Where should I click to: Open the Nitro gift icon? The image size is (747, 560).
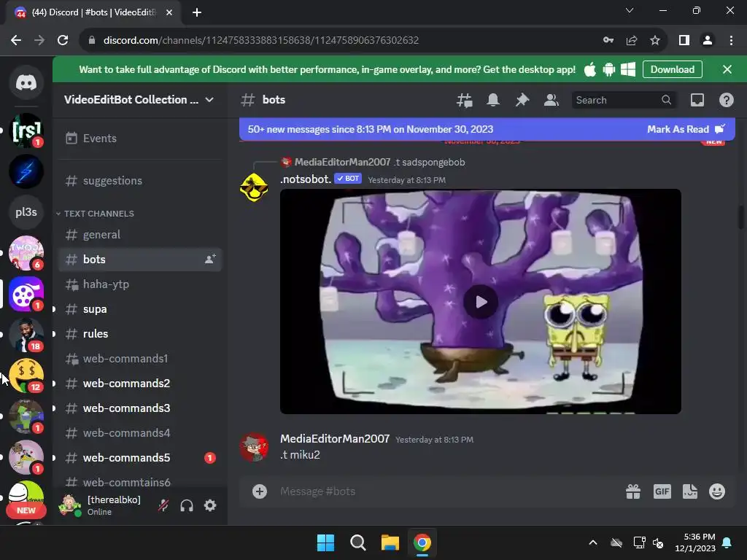(x=633, y=491)
